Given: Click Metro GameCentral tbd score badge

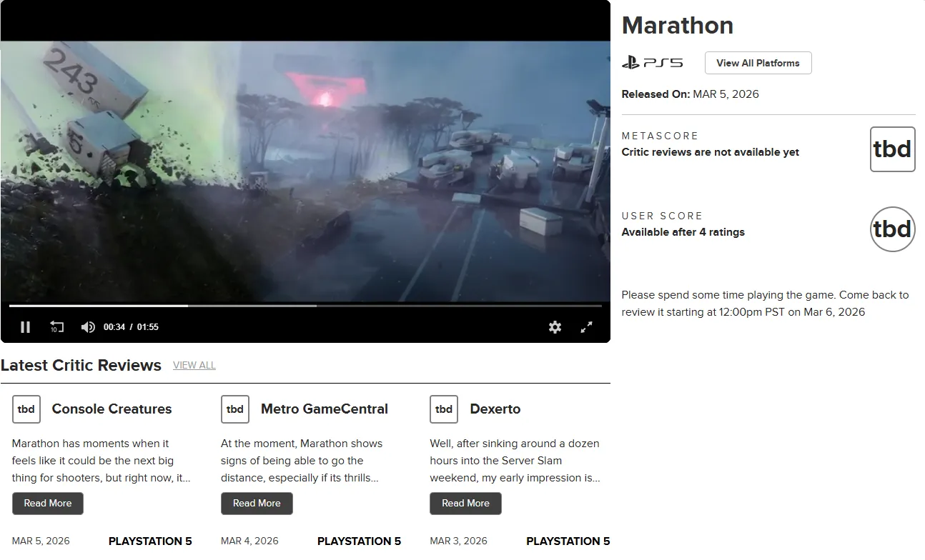Looking at the screenshot, I should pyautogui.click(x=235, y=409).
